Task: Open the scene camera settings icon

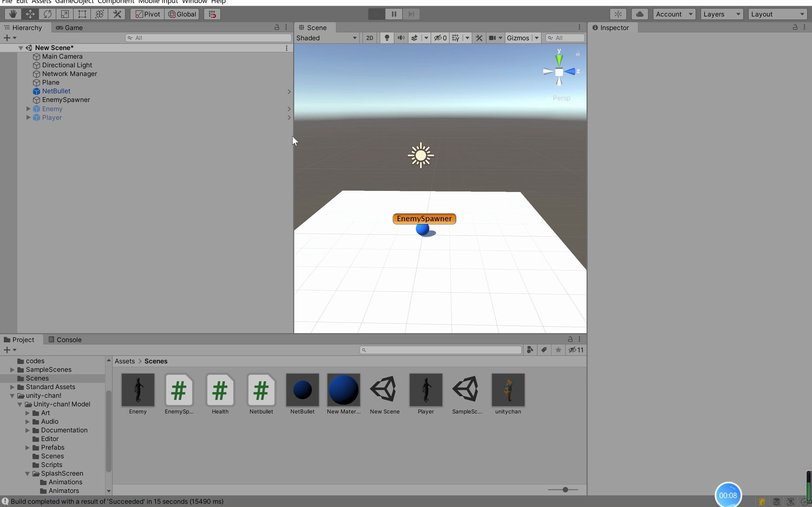Action: (x=493, y=38)
